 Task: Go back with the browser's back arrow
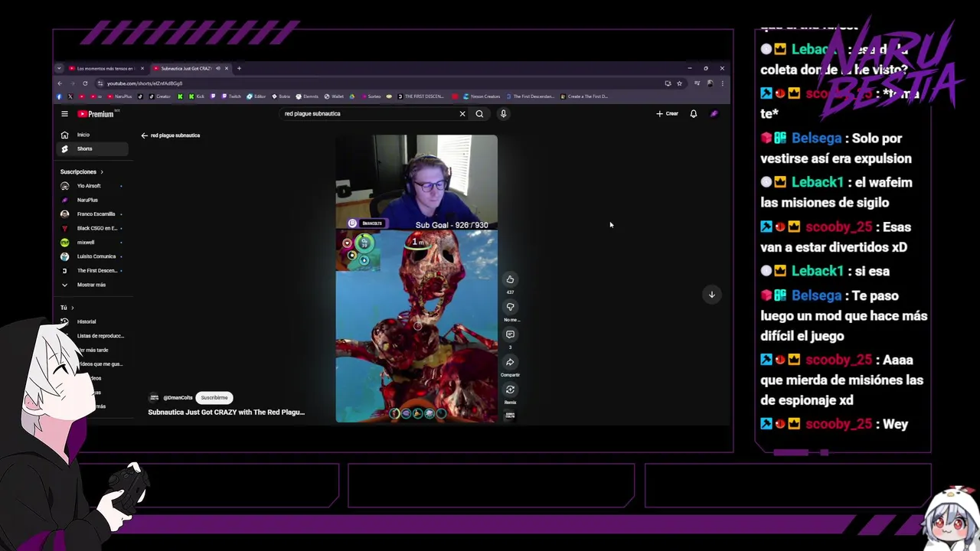(x=60, y=83)
